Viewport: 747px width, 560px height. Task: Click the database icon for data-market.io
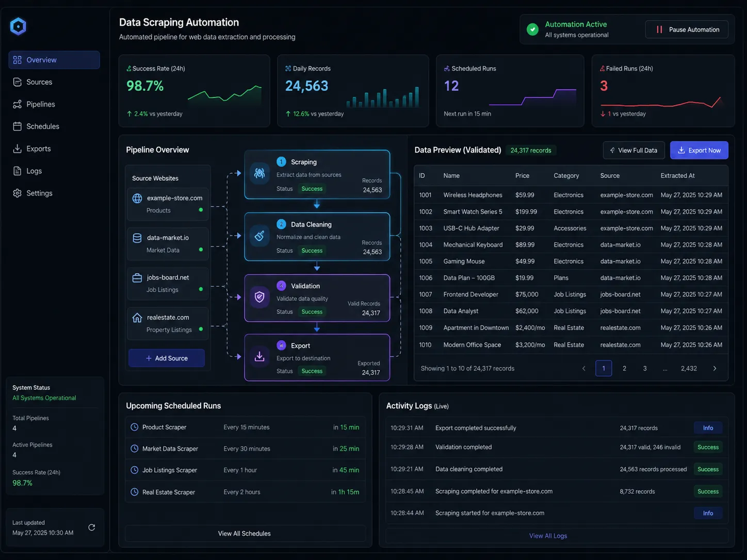(x=137, y=238)
